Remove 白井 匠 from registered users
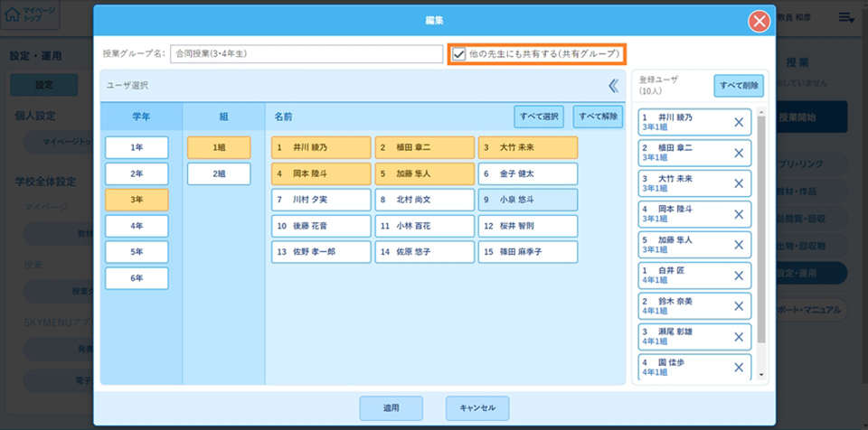Screen dimensions: 868x430 [x=738, y=276]
